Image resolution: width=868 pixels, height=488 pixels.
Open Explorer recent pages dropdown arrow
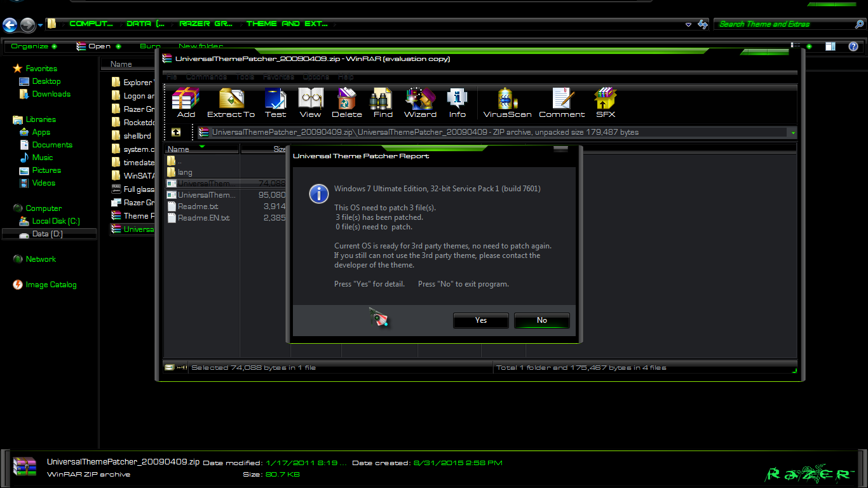pyautogui.click(x=41, y=25)
